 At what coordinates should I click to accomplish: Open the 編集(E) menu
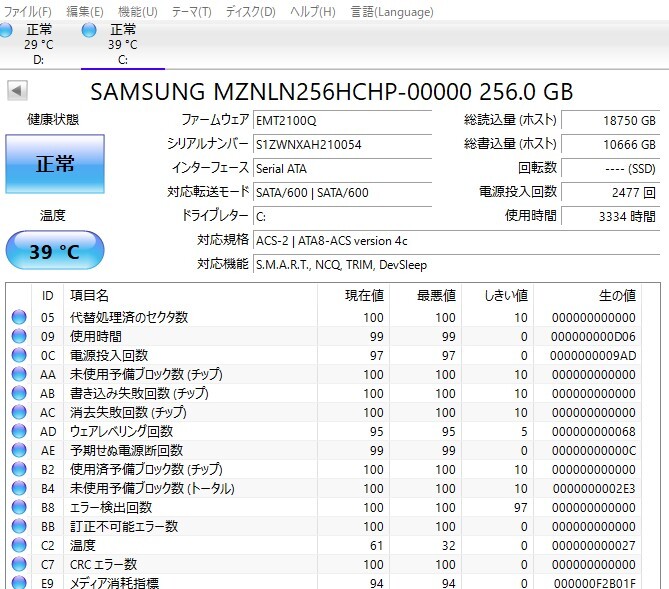[84, 12]
